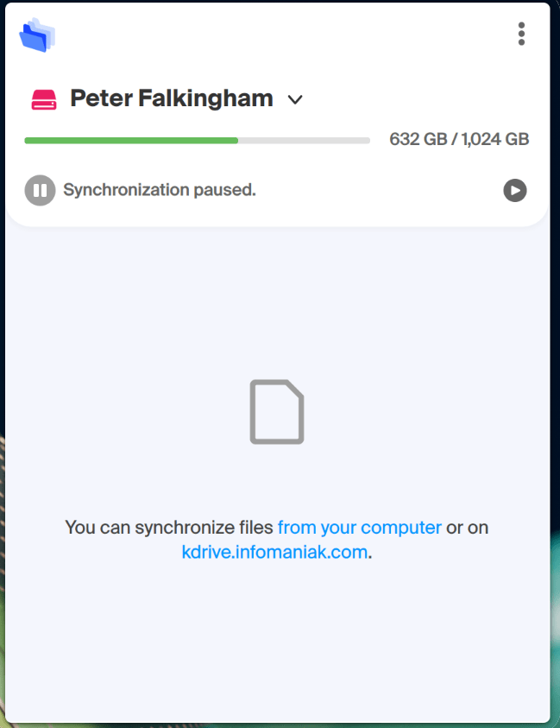This screenshot has width=560, height=728.
Task: Click the blank area below kdrive.infomaniak.com
Action: point(277,641)
